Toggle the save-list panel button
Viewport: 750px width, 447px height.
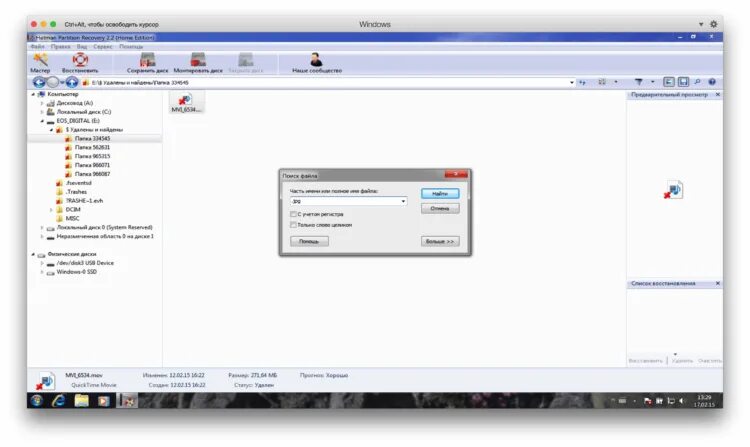coord(684,82)
